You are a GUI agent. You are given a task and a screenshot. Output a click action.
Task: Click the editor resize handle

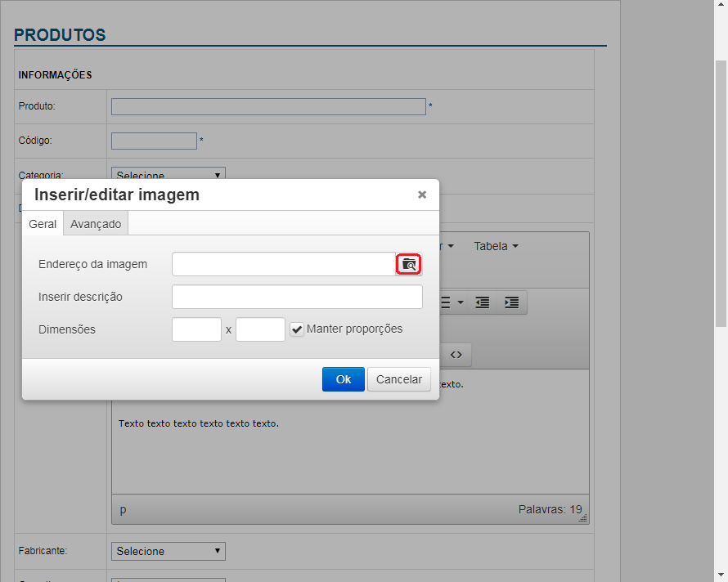point(583,518)
